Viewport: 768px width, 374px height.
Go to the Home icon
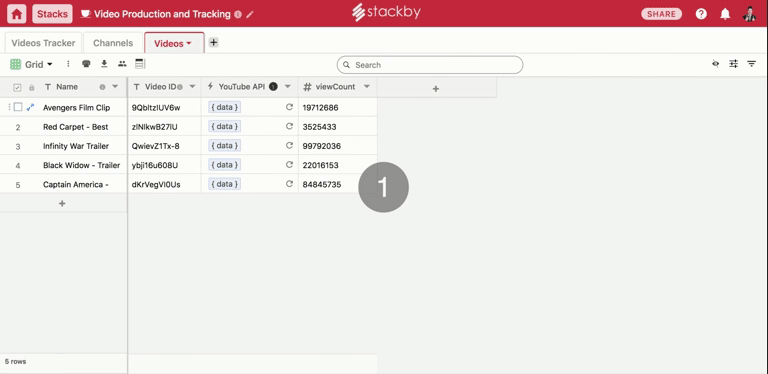click(17, 14)
